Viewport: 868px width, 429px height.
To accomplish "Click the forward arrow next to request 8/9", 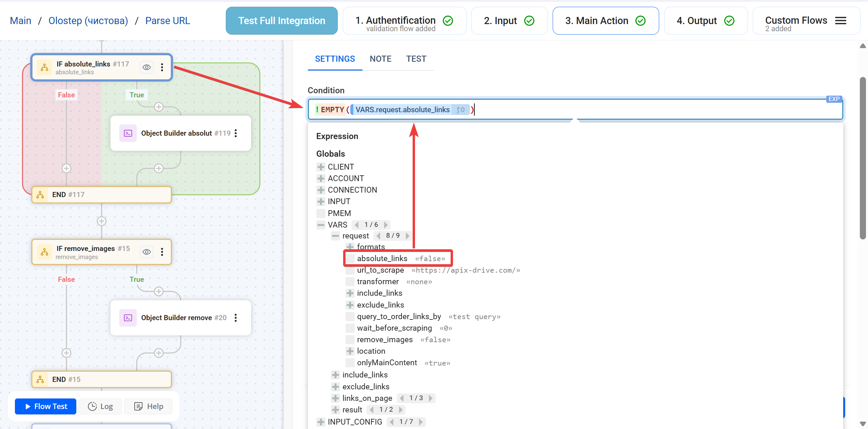I will (x=407, y=236).
